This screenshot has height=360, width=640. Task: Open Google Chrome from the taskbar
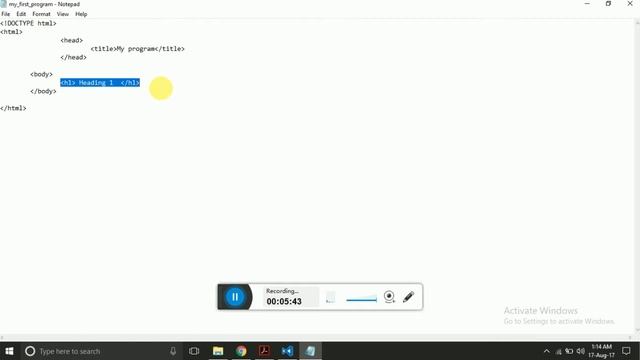pyautogui.click(x=241, y=351)
